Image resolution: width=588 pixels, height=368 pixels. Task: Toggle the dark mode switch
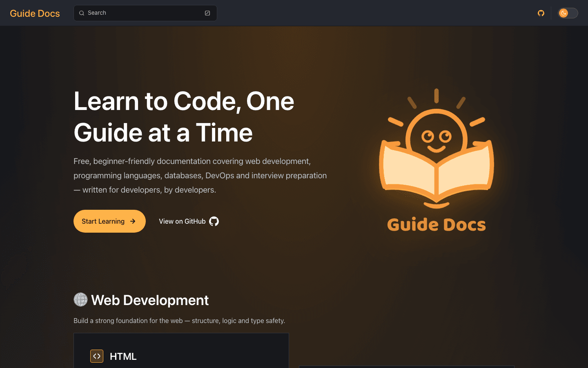click(568, 13)
